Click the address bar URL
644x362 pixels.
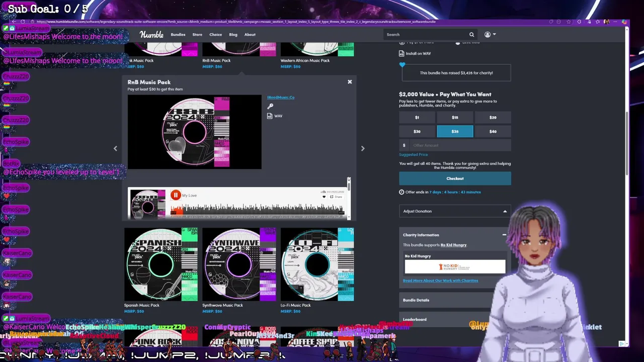[x=236, y=22]
